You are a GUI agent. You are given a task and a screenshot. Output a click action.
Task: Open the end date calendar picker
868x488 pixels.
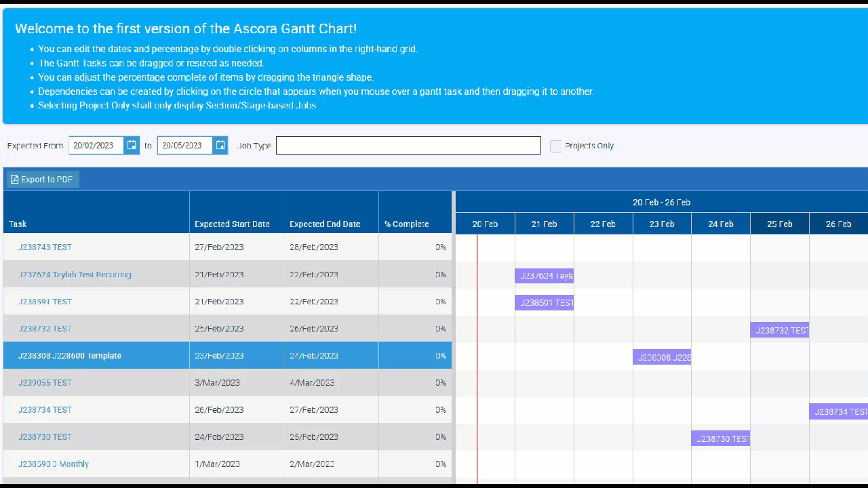pos(220,146)
